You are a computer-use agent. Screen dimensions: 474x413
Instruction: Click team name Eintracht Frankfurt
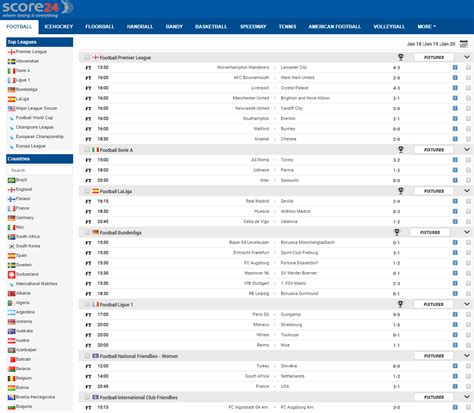251,253
